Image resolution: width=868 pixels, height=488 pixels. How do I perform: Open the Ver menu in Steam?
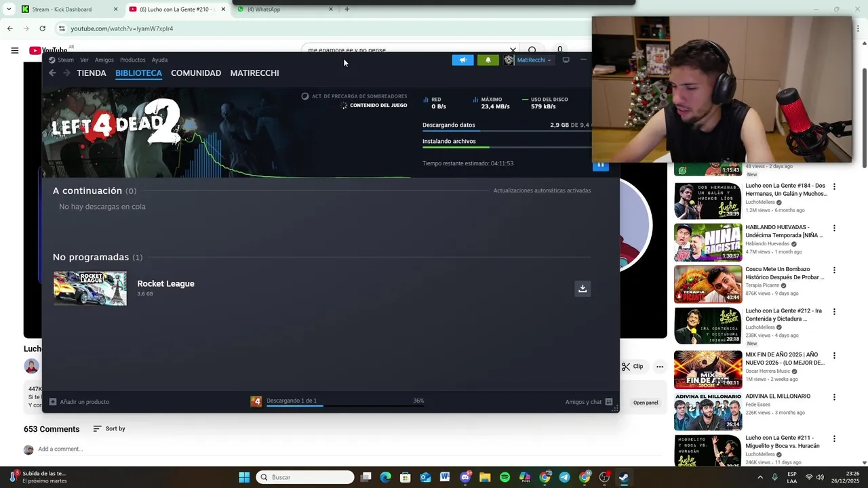(84, 60)
